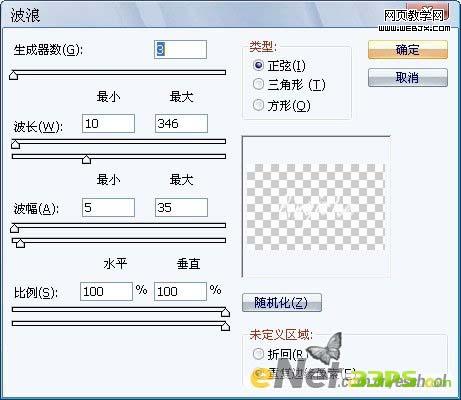This screenshot has width=461, height=400.
Task: Click the 比例(S) scale label
Action: pos(36,293)
